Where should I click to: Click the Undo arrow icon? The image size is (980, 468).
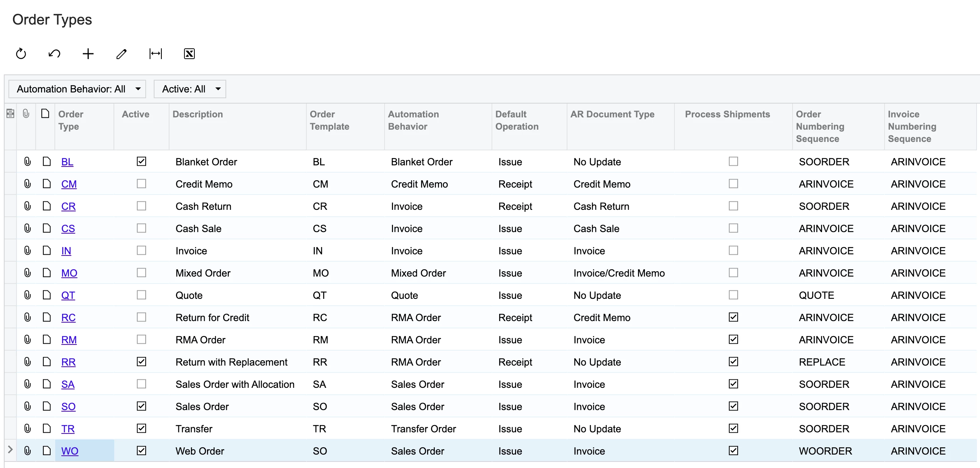[x=54, y=54]
